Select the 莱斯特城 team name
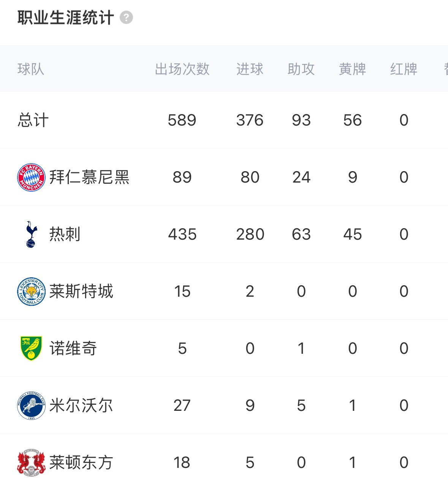Screen dimensions: 448x493 coord(81,291)
